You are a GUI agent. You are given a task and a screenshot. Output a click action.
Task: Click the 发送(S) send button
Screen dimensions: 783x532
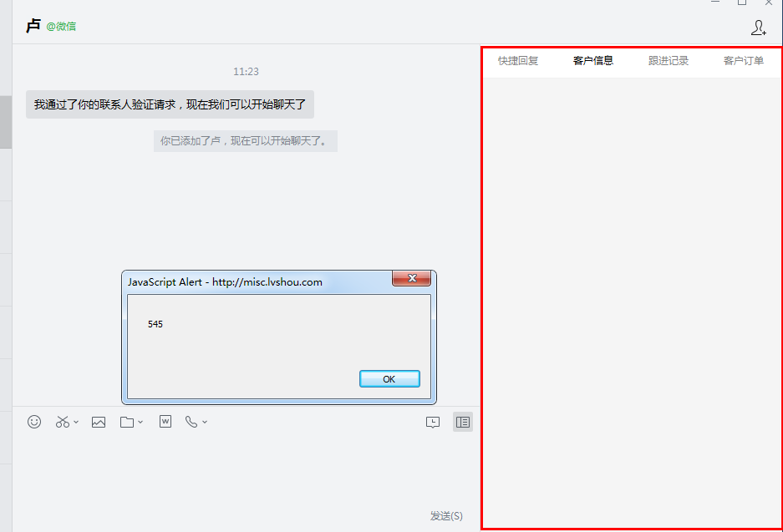[446, 515]
